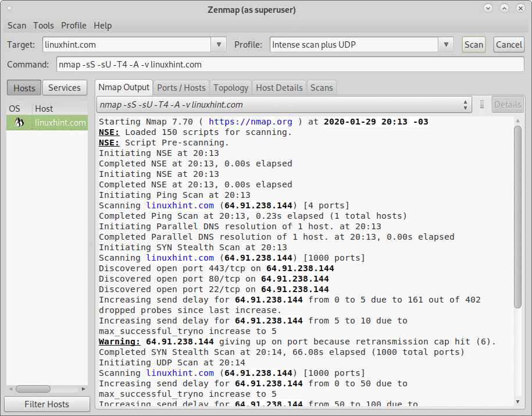This screenshot has width=532, height=416.
Task: Toggle the Hosts view button
Action: (24, 88)
